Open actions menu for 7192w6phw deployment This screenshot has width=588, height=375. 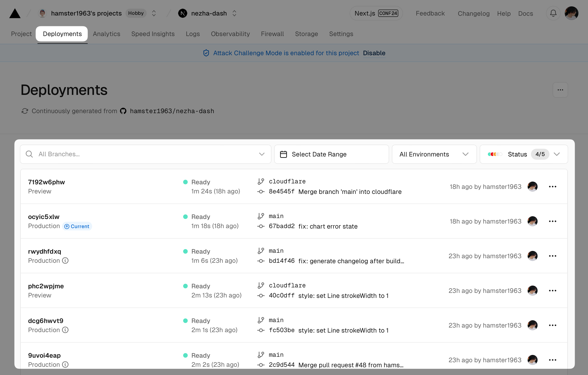click(552, 187)
